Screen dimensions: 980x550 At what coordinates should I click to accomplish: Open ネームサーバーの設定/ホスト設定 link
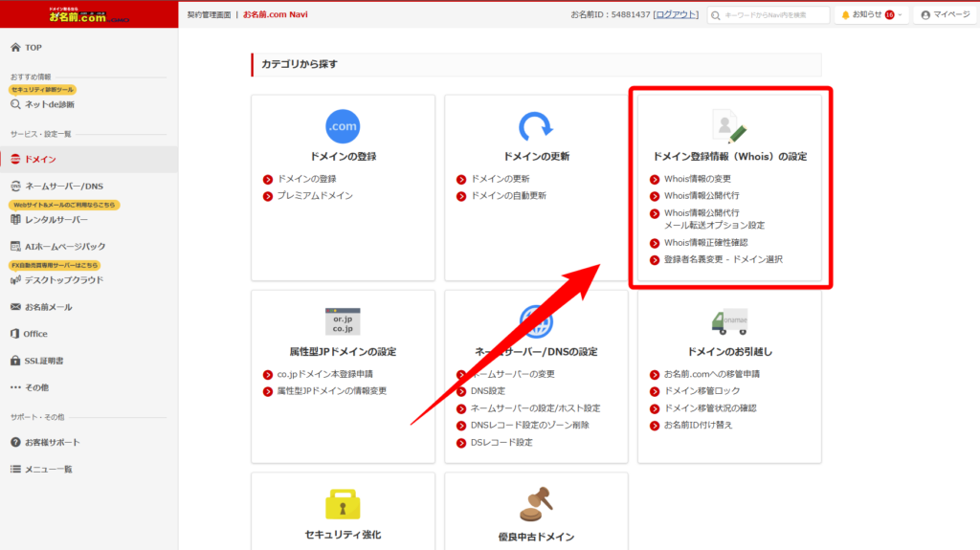pos(535,408)
